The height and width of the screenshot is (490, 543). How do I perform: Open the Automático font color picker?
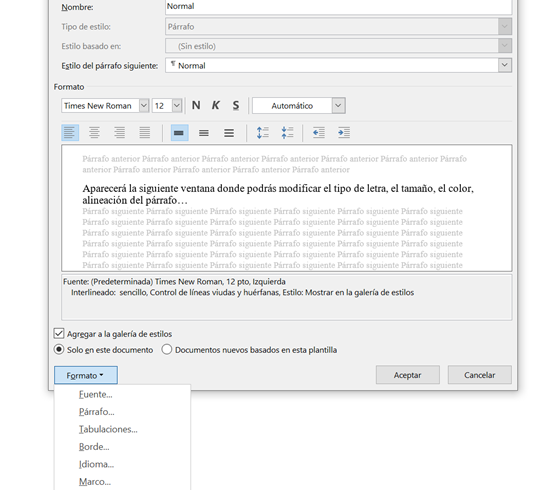[x=338, y=105]
